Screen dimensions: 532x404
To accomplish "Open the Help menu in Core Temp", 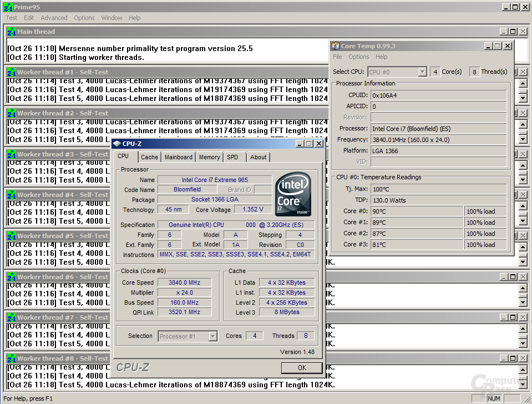I will (381, 57).
